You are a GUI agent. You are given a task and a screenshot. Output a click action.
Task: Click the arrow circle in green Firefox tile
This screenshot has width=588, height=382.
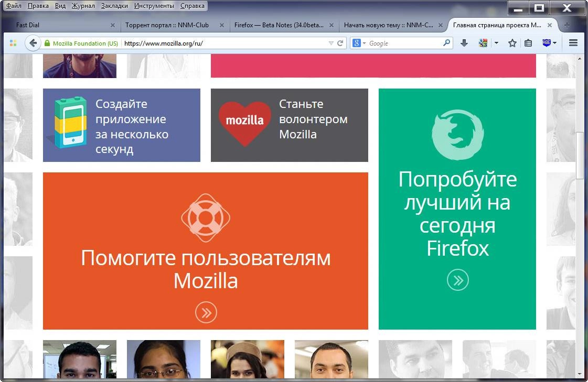pyautogui.click(x=458, y=280)
